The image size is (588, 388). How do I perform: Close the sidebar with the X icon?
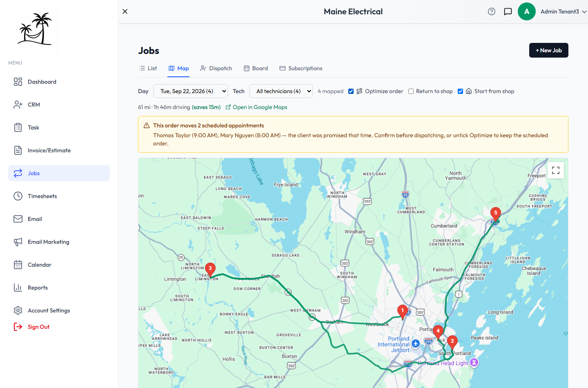pos(125,11)
